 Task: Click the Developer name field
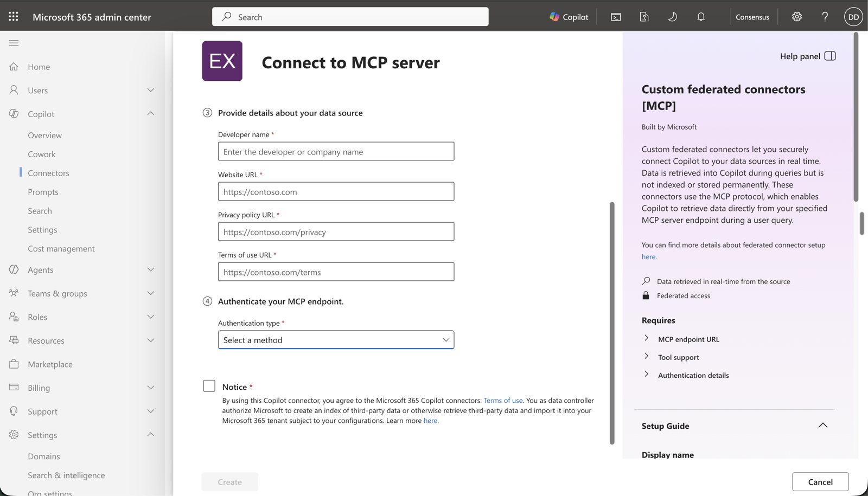click(336, 151)
